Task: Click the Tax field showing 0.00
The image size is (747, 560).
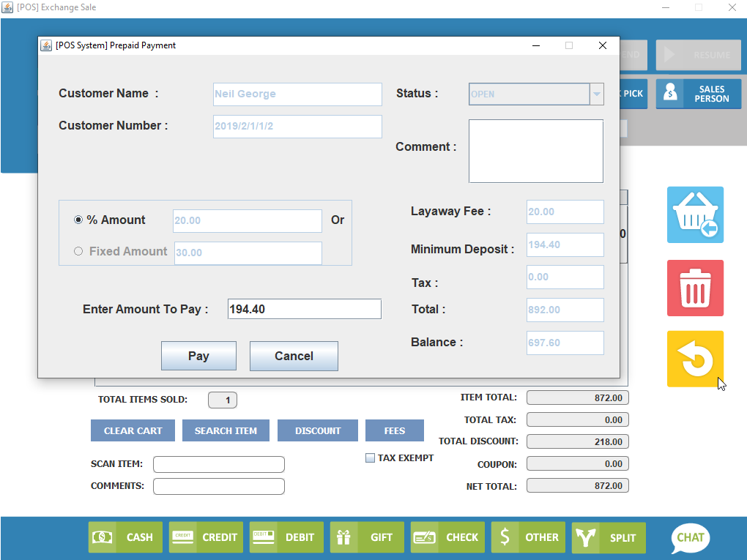Action: [565, 277]
